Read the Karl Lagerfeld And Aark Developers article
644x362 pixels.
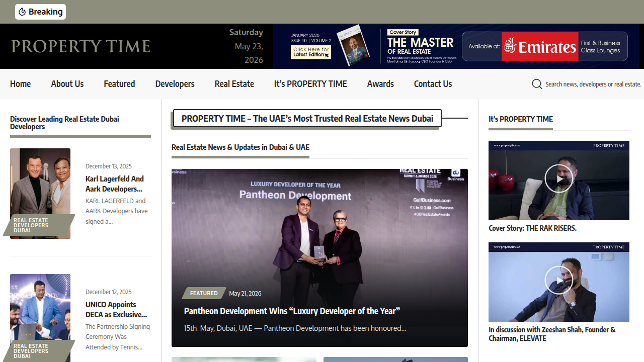pyautogui.click(x=115, y=184)
